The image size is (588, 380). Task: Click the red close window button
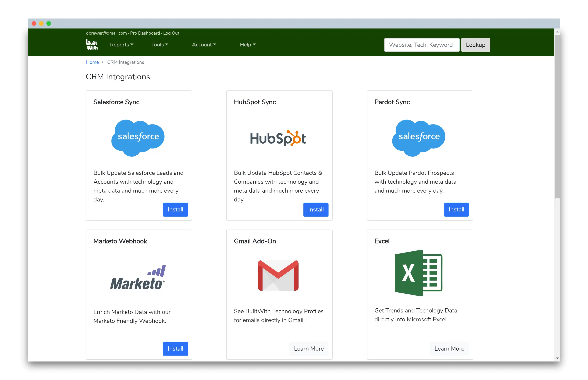(x=34, y=23)
